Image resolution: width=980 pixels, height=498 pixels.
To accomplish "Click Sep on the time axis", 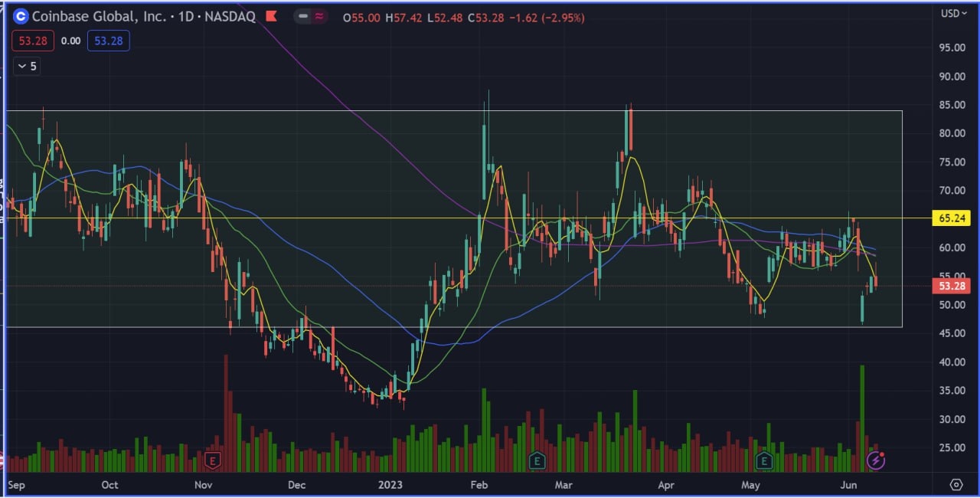I will click(x=16, y=485).
